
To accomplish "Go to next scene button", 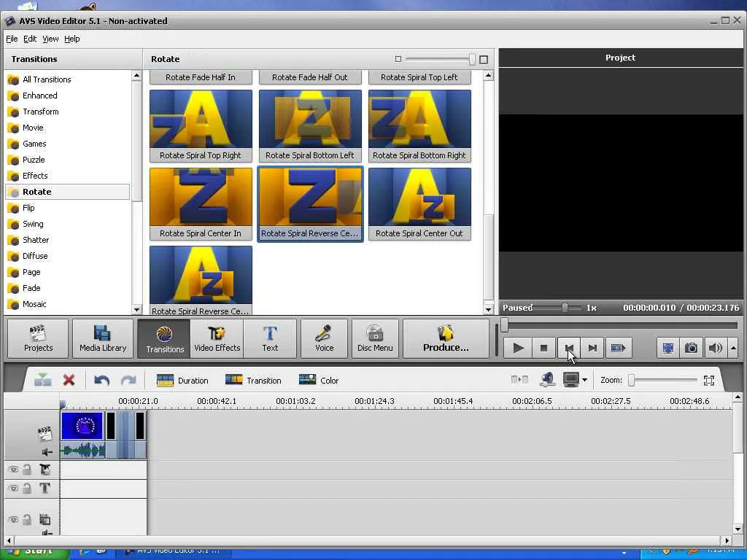I will coord(618,348).
